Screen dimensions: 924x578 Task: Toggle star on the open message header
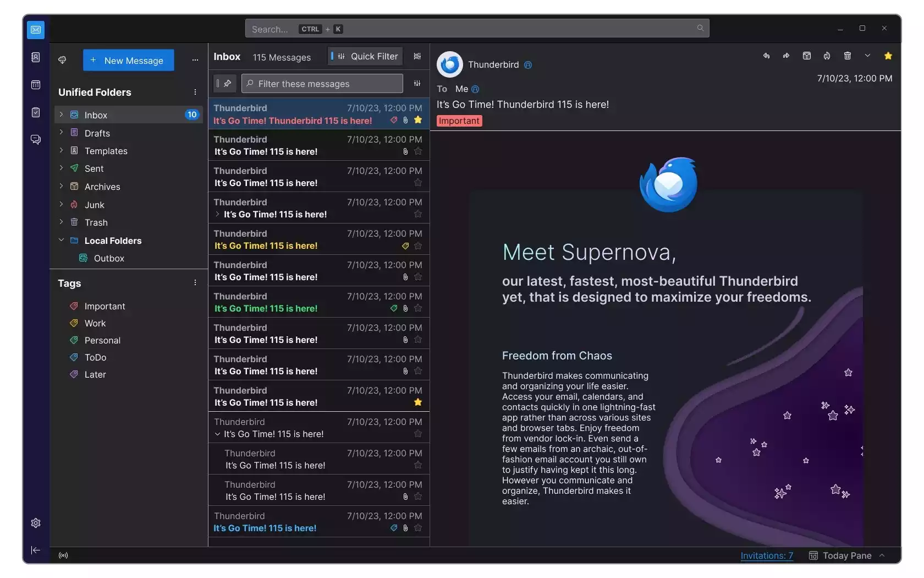pyautogui.click(x=888, y=56)
